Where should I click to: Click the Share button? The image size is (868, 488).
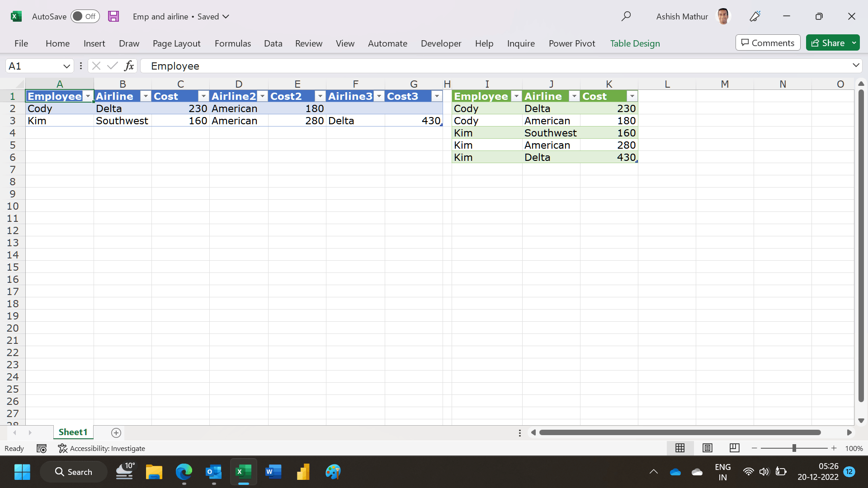point(828,43)
